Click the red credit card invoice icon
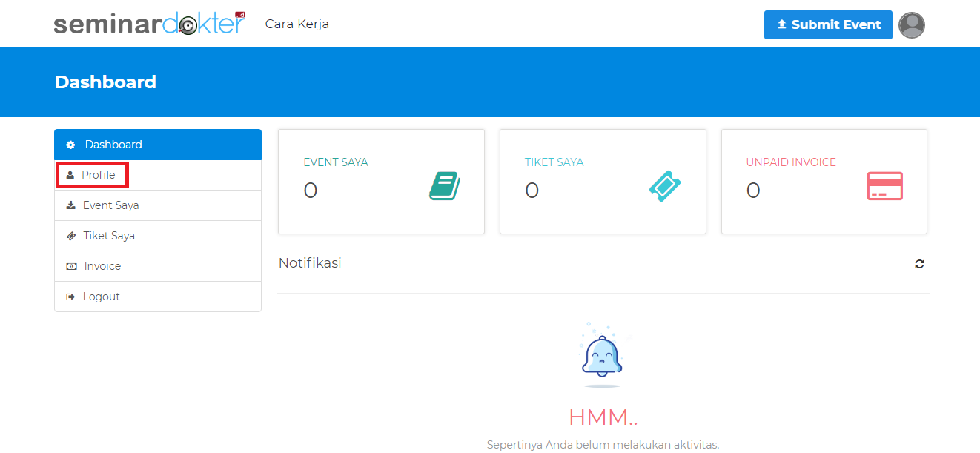The width and height of the screenshot is (980, 453). pyautogui.click(x=885, y=186)
